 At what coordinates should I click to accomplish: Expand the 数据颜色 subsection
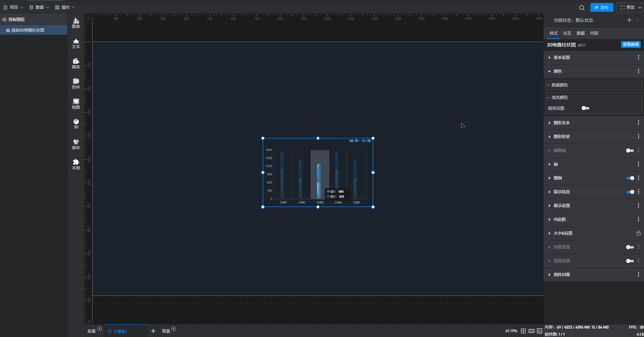559,85
